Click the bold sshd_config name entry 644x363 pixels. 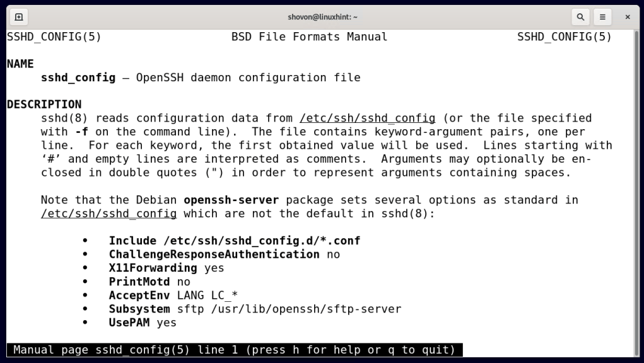tap(78, 77)
